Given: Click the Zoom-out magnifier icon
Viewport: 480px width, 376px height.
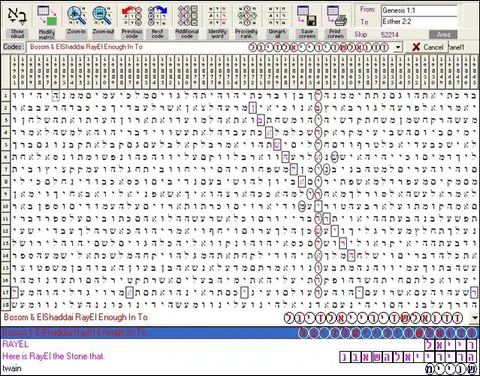Looking at the screenshot, I should click(102, 16).
